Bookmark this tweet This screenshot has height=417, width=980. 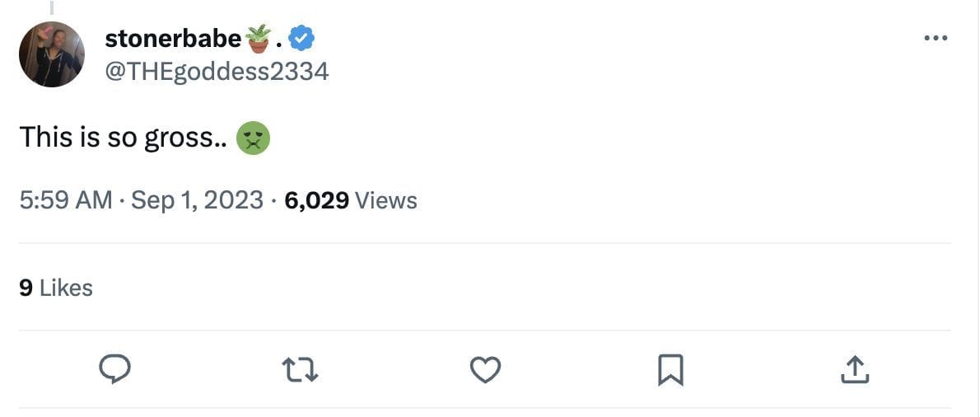(670, 370)
